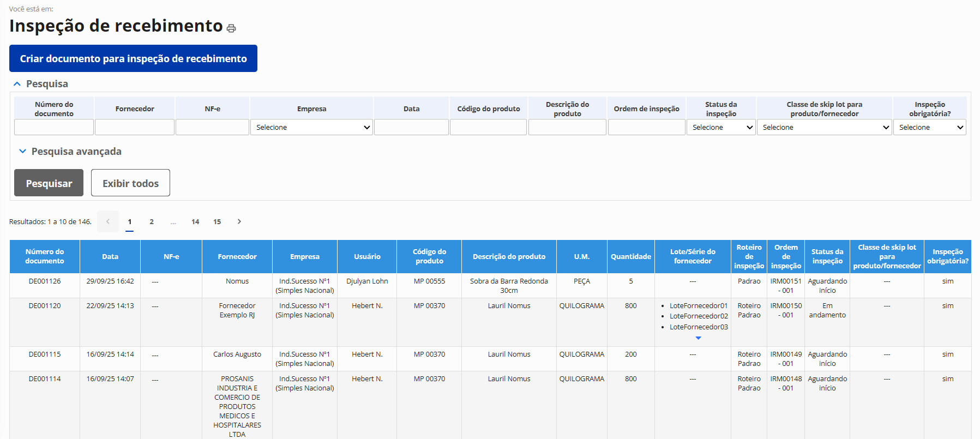The image size is (980, 439).
Task: Click Criar documento para inspeção de recebimento
Action: (x=133, y=58)
